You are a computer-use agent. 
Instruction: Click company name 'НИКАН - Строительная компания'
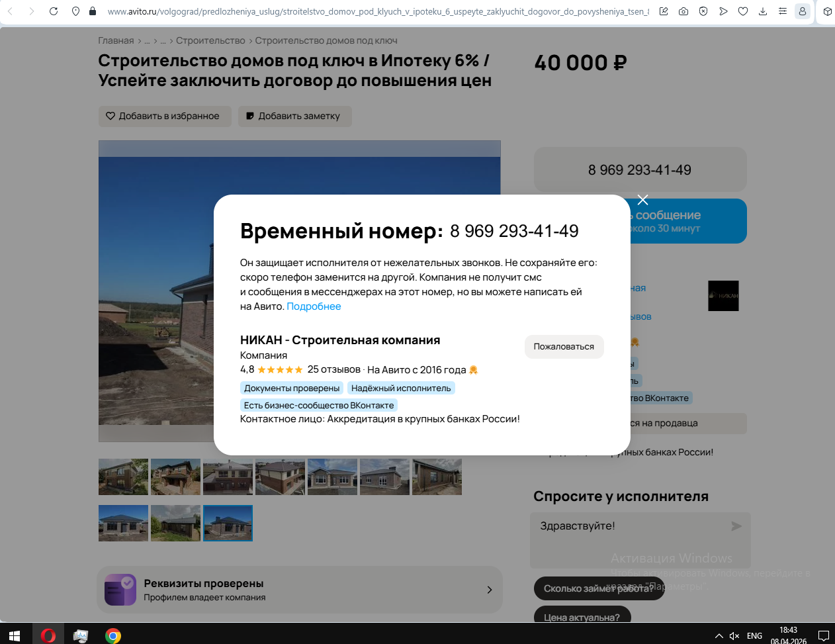click(340, 340)
